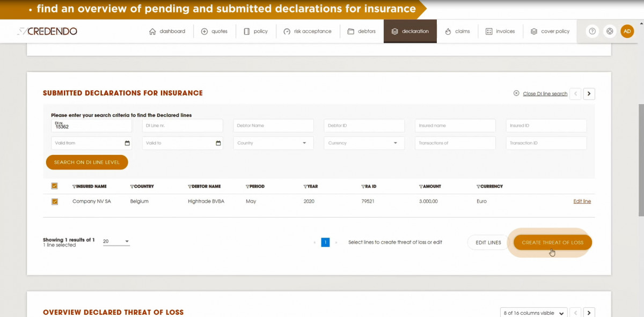Viewport: 644px width, 317px height.
Task: Click the help question mark icon
Action: (592, 31)
